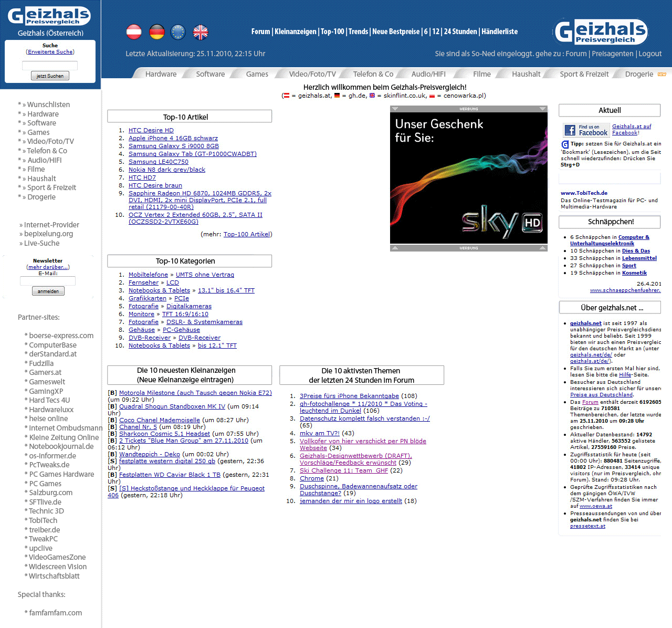672x628 pixels.
Task: Open famfamfam.com special thanks link
Action: (x=56, y=613)
